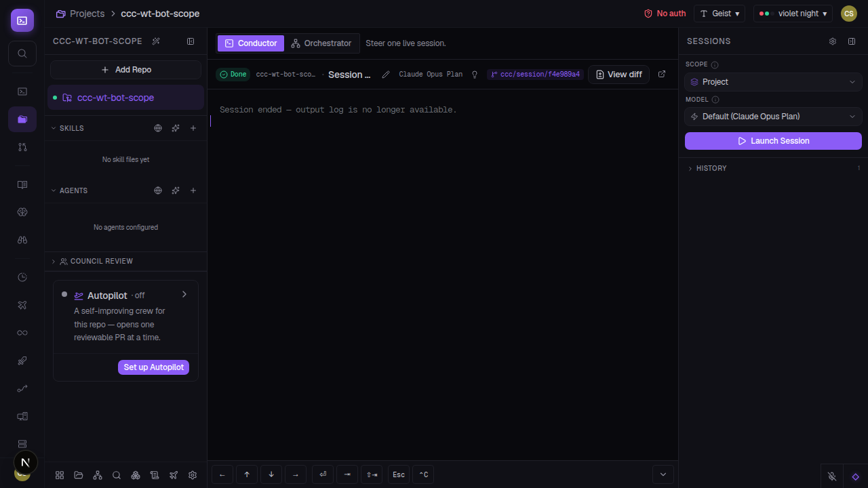Screen dimensions: 868x488
Task: Open session in new window icon
Action: pos(662,75)
